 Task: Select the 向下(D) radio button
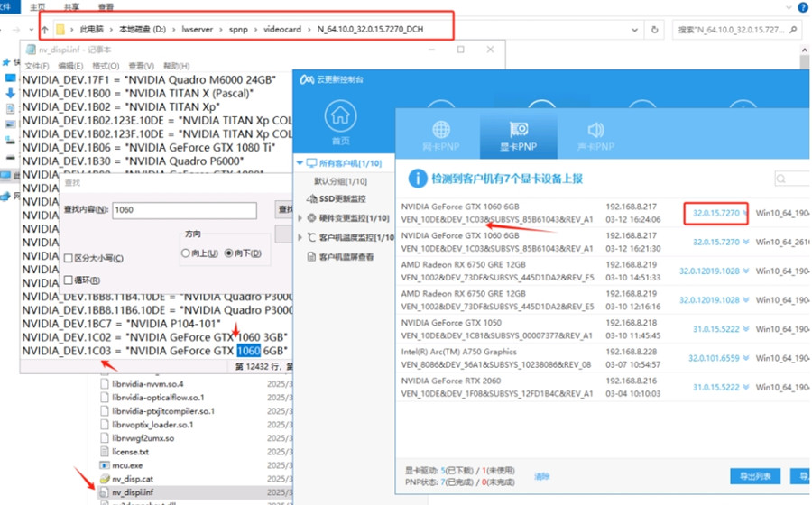[229, 253]
